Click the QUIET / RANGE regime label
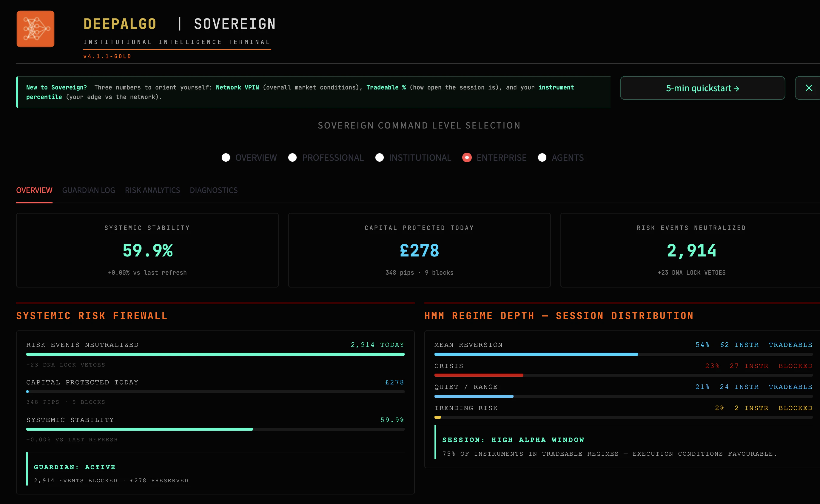Viewport: 820px width, 504px height. point(466,387)
